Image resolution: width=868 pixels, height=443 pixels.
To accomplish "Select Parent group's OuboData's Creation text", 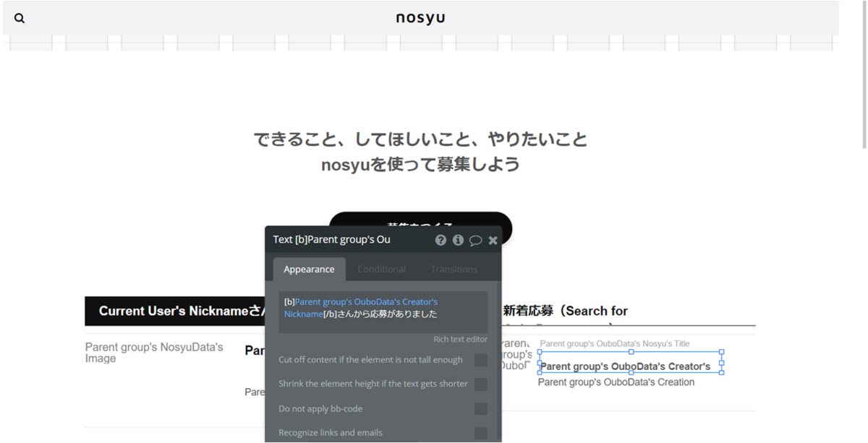I will pos(616,382).
